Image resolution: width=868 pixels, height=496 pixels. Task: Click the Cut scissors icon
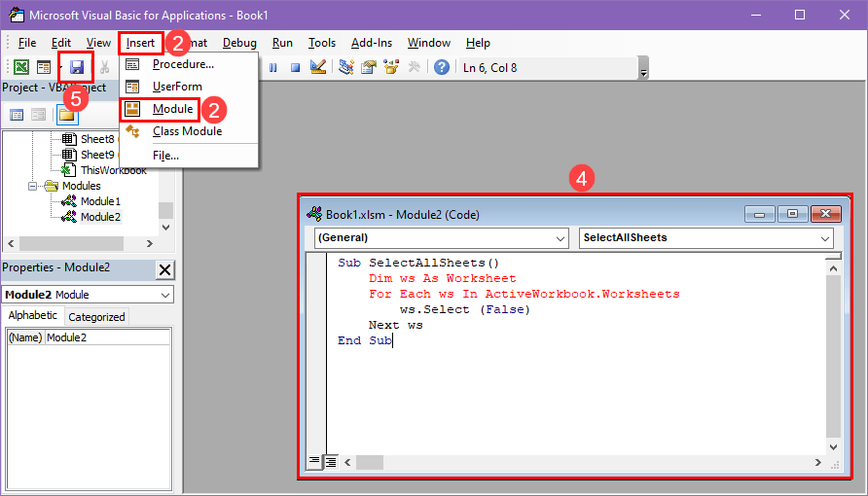(105, 67)
